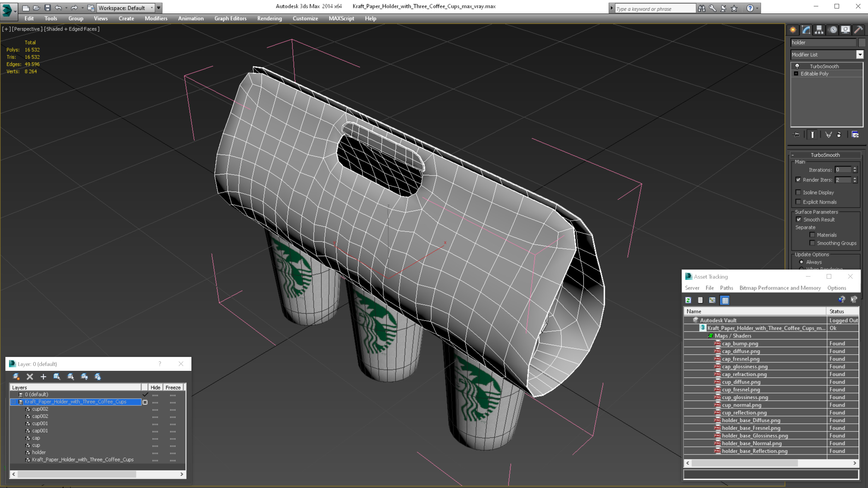Click Freeze column header in Layer dialog
868x488 pixels.
pyautogui.click(x=173, y=387)
